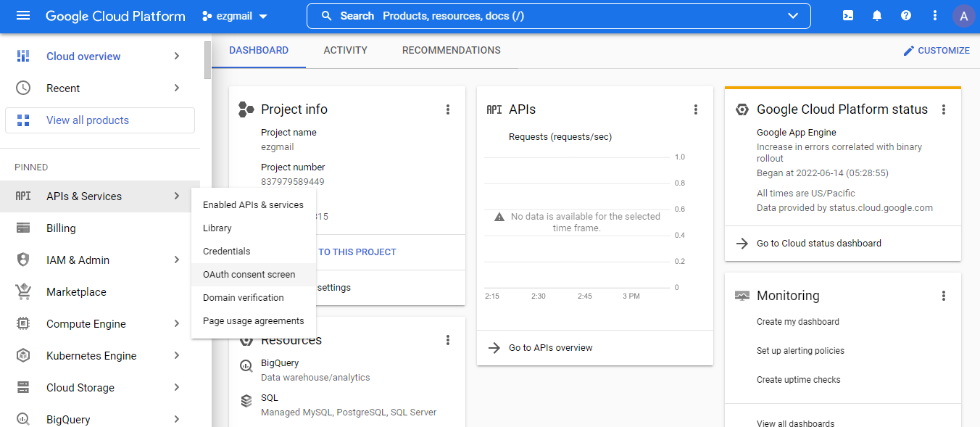980x427 pixels.
Task: Select Library from the submenu
Action: [x=254, y=228]
